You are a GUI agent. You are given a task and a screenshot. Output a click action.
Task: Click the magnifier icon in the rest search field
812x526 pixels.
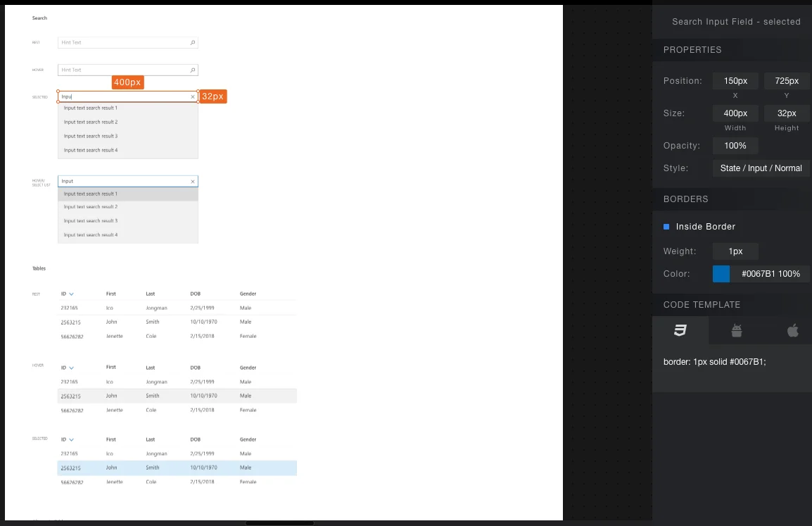(x=193, y=43)
